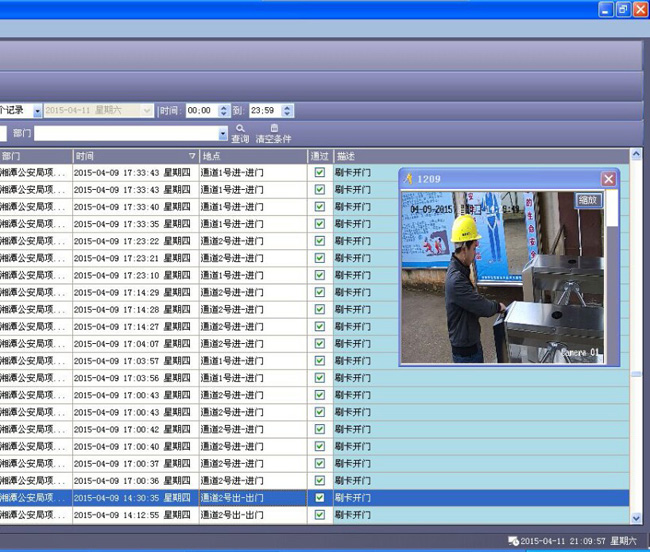Click the walking figure icon in popup title
Image resolution: width=650 pixels, height=552 pixels.
(x=408, y=179)
